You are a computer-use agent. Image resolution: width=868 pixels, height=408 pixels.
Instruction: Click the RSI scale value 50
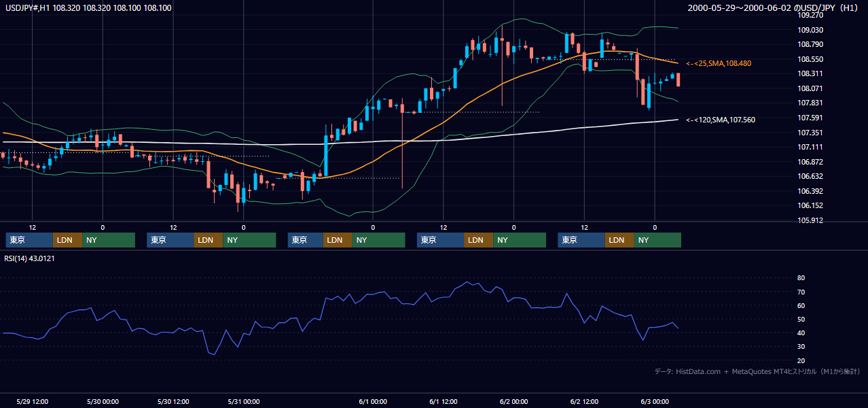coord(801,319)
